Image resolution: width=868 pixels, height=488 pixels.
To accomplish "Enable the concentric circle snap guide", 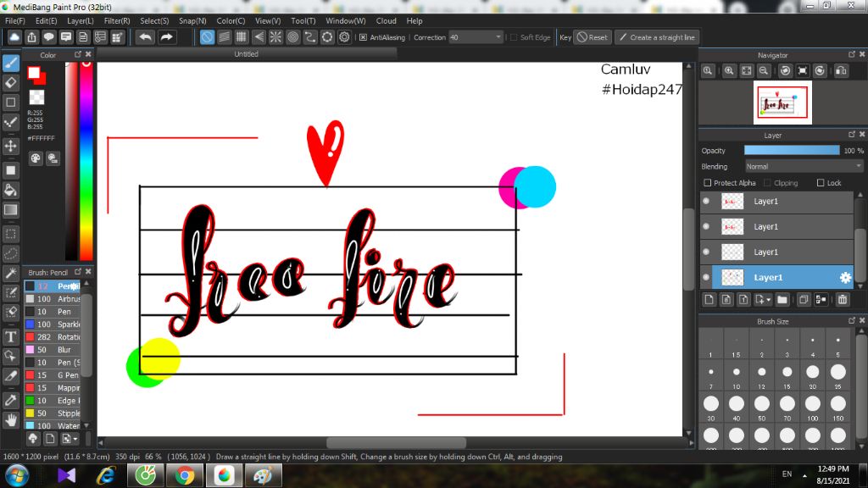I will point(292,37).
